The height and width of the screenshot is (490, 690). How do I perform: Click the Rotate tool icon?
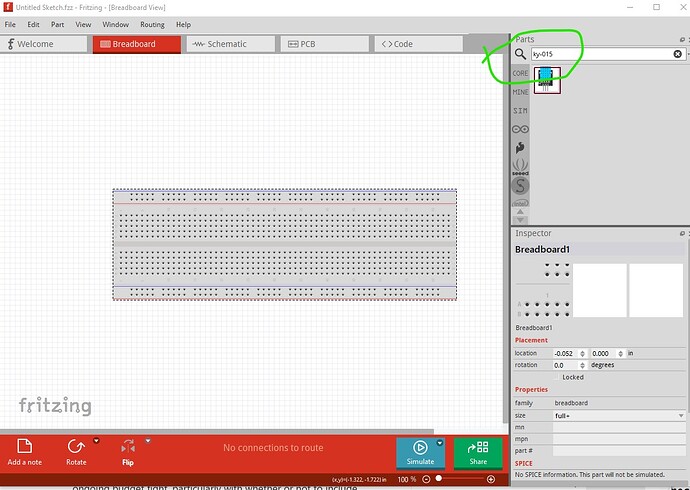[75, 446]
